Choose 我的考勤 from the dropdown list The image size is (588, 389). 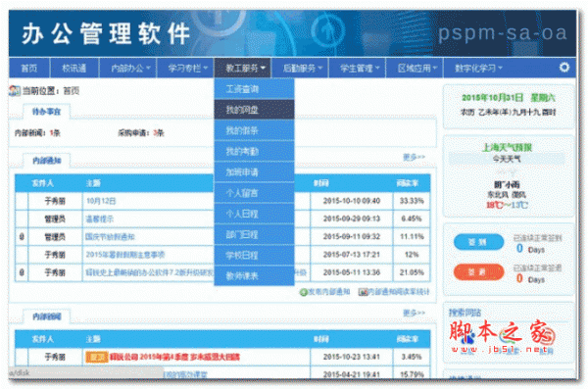tap(254, 151)
